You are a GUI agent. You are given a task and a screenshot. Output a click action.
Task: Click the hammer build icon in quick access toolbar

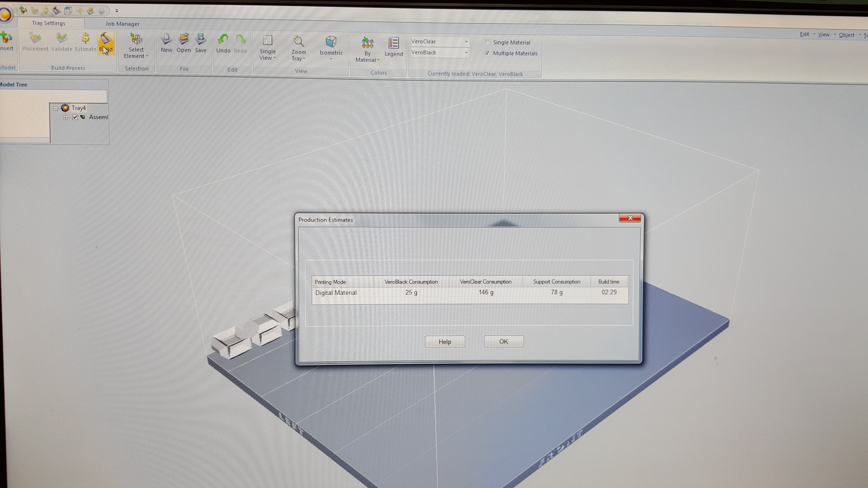(x=57, y=10)
